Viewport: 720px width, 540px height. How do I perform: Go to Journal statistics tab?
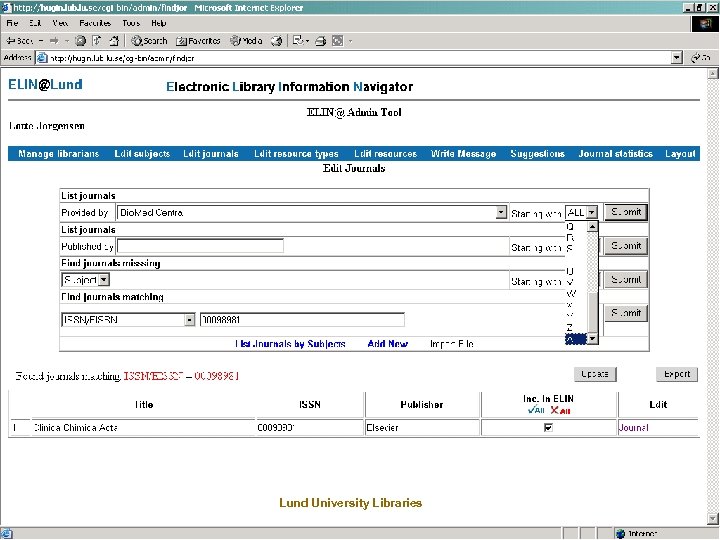pyautogui.click(x=615, y=154)
